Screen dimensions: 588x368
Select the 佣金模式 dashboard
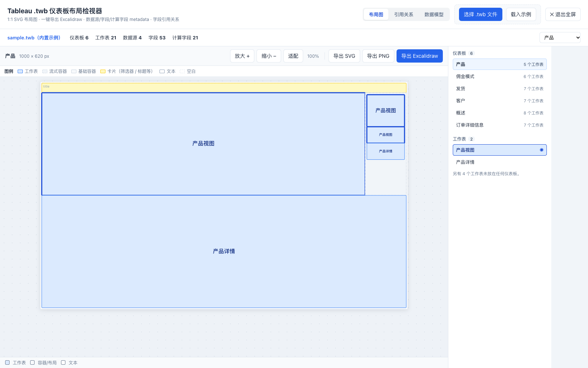499,77
